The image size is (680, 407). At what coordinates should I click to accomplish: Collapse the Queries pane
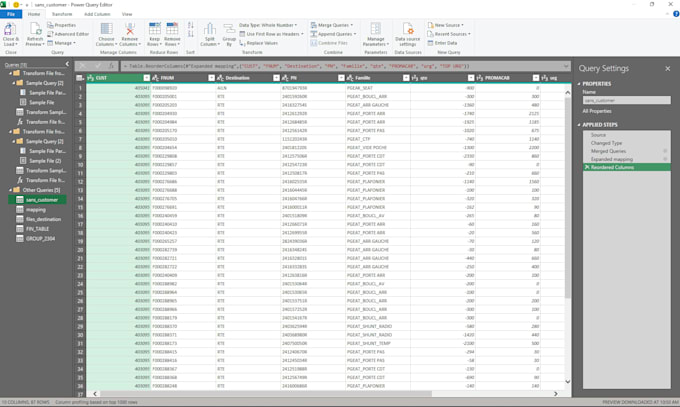click(x=67, y=64)
